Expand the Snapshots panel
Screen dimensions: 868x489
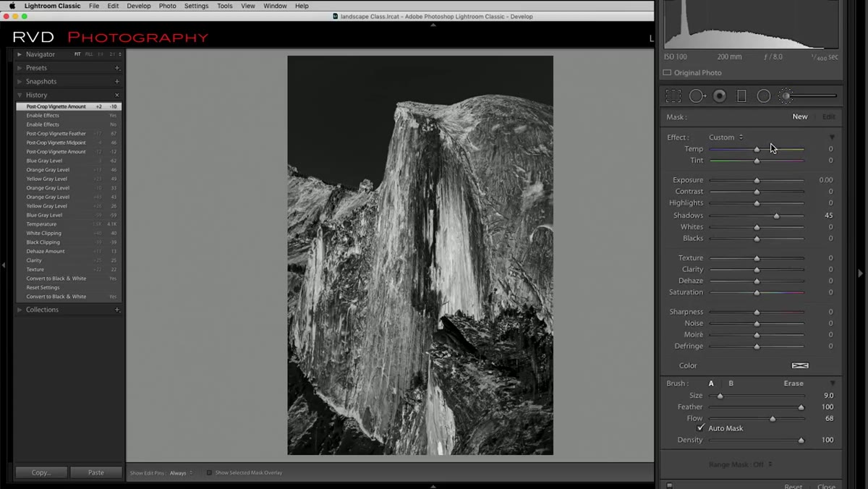click(x=20, y=82)
